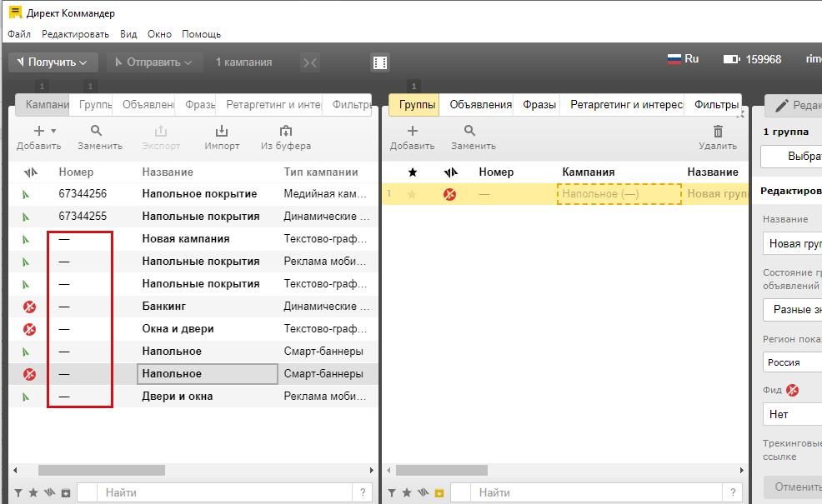Viewport: 822px width, 504px height.
Task: Toggle groups favorites star filter
Action: click(x=407, y=492)
